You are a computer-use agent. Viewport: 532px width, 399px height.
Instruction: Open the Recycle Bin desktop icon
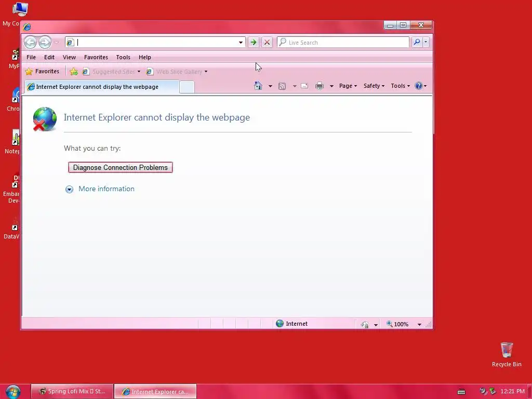point(507,354)
